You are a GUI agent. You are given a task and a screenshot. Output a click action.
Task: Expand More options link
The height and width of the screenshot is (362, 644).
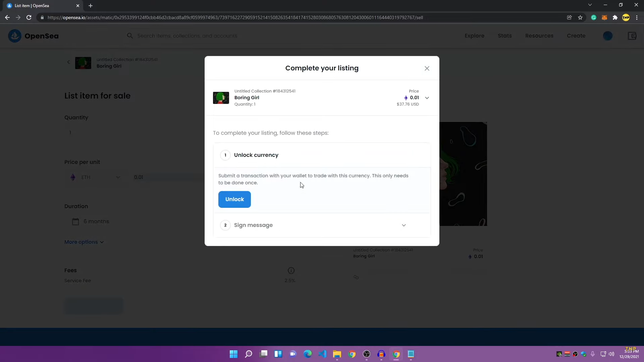[84, 242]
